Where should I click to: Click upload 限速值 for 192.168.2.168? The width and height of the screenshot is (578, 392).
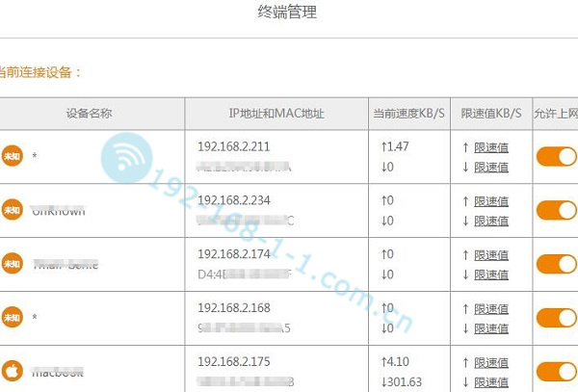pos(491,309)
